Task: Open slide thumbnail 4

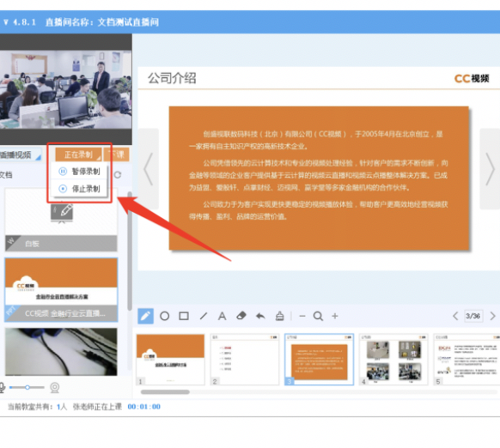Action: click(x=393, y=360)
